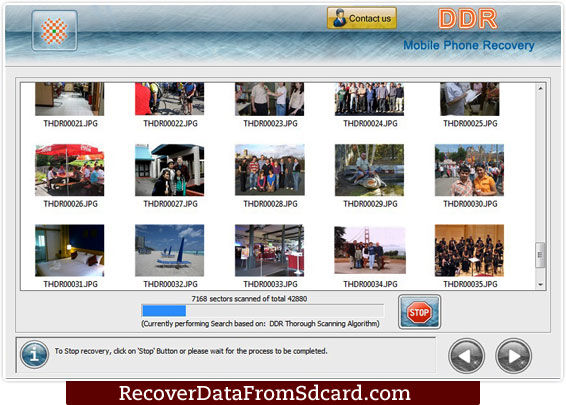566x405 pixels.
Task: Select thumbnail THDR00021.JPG
Action: 70,99
